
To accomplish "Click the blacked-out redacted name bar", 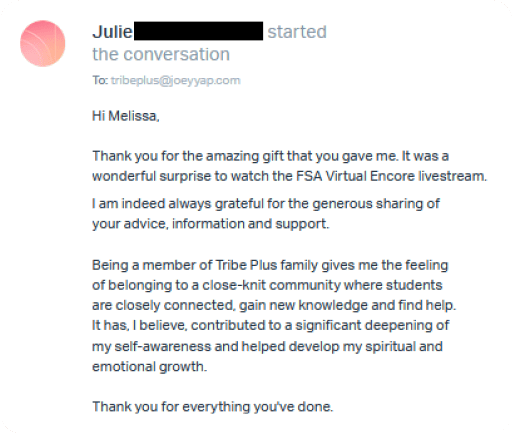I will [198, 31].
